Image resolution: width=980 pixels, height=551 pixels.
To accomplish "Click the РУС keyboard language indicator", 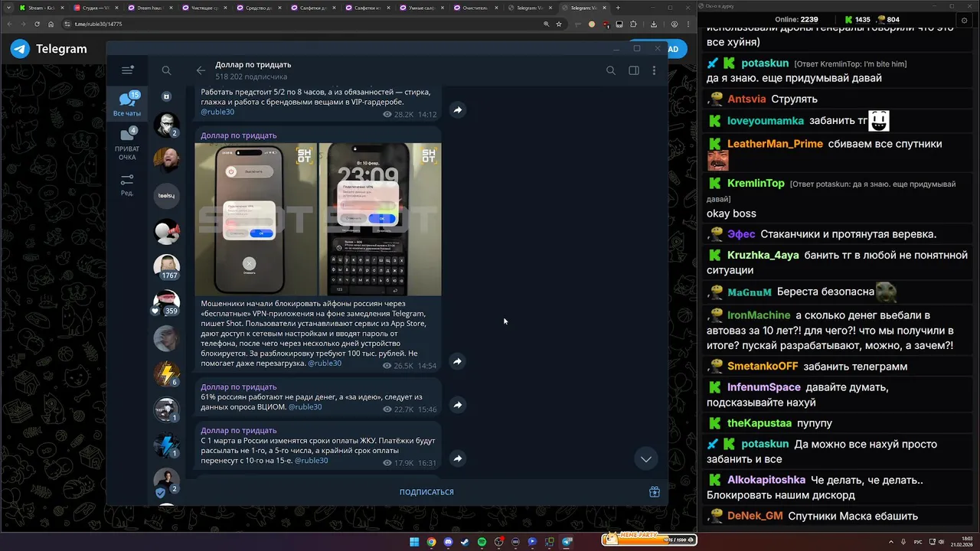I will coord(918,542).
